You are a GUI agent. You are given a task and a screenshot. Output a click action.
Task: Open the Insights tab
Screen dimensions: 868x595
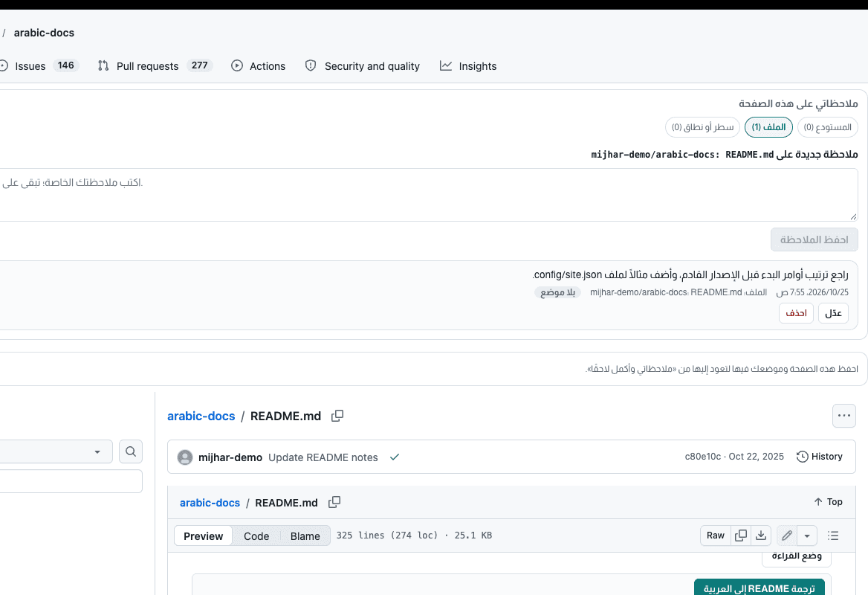pyautogui.click(x=468, y=66)
